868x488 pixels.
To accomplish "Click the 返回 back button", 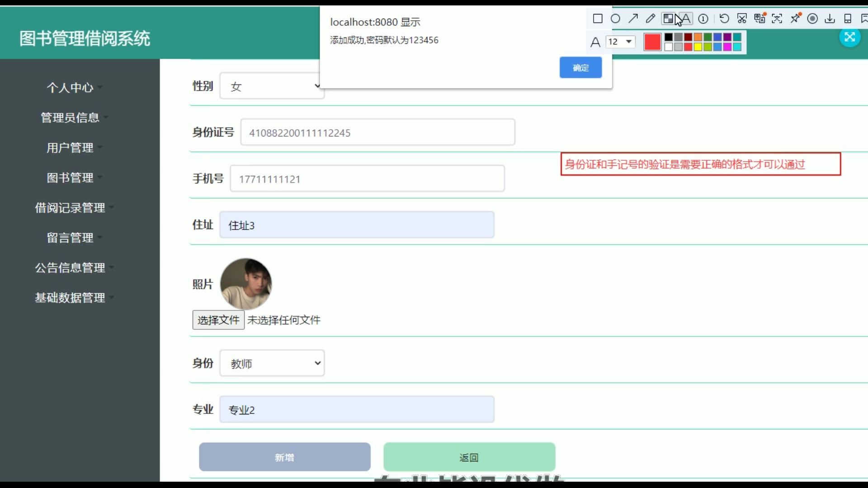I will pos(469,457).
